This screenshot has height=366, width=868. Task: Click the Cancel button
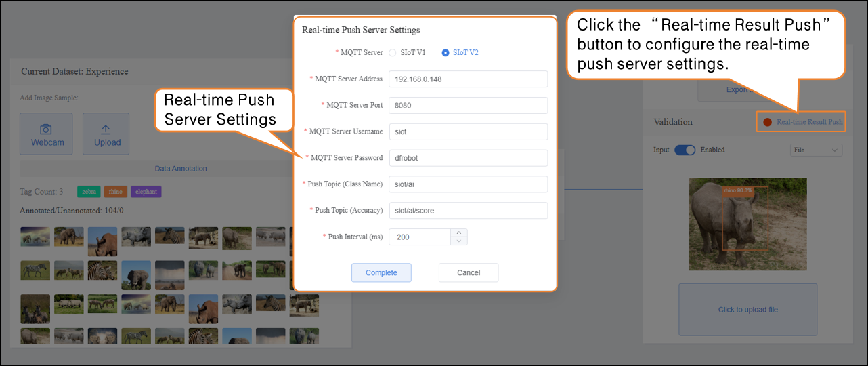click(469, 272)
